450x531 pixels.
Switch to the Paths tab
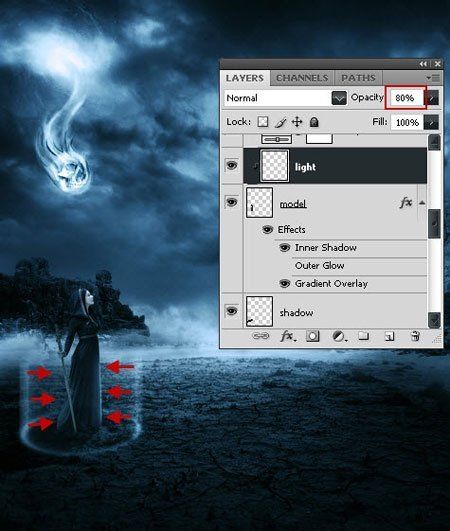point(358,78)
